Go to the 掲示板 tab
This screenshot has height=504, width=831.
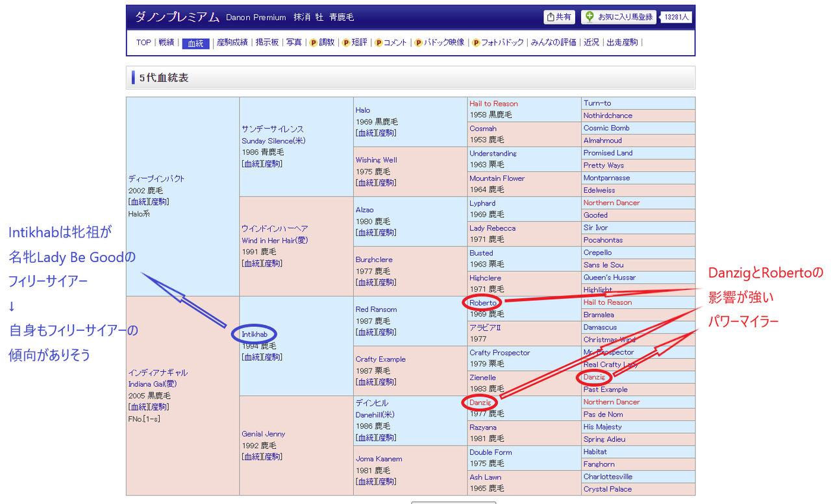(x=267, y=43)
